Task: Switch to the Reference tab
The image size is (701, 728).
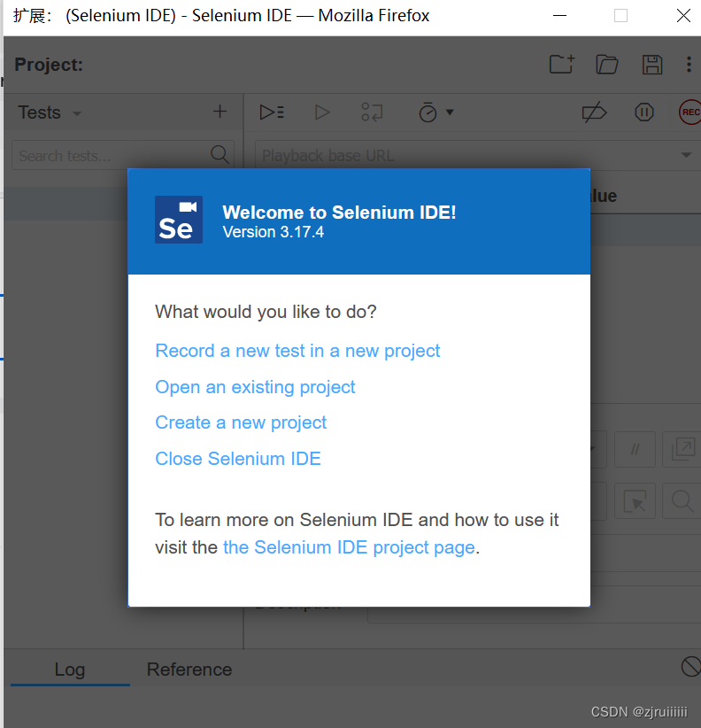Action: coord(189,670)
